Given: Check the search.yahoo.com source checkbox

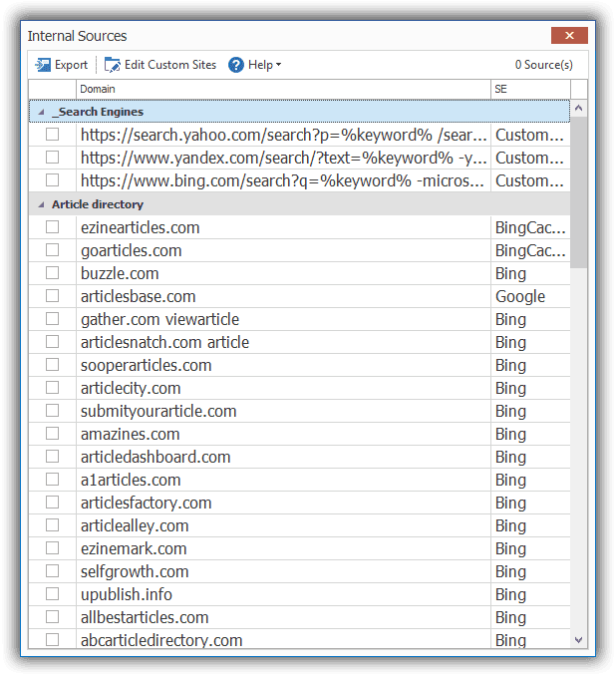Looking at the screenshot, I should pyautogui.click(x=52, y=135).
